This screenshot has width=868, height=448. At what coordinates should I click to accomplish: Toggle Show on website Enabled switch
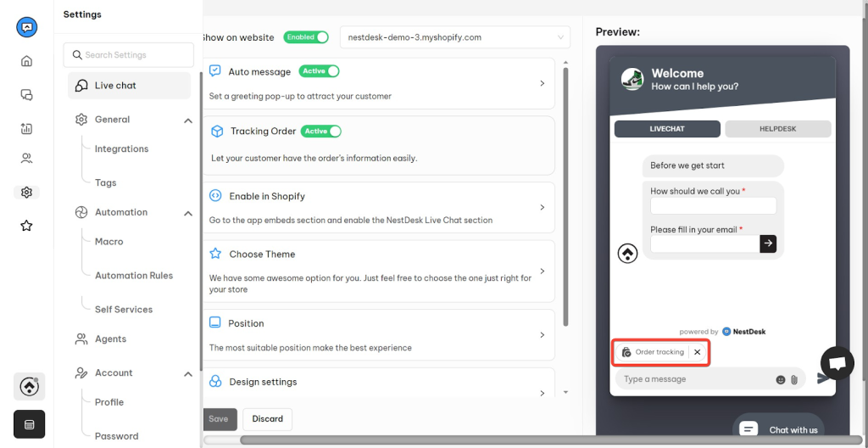pyautogui.click(x=305, y=37)
